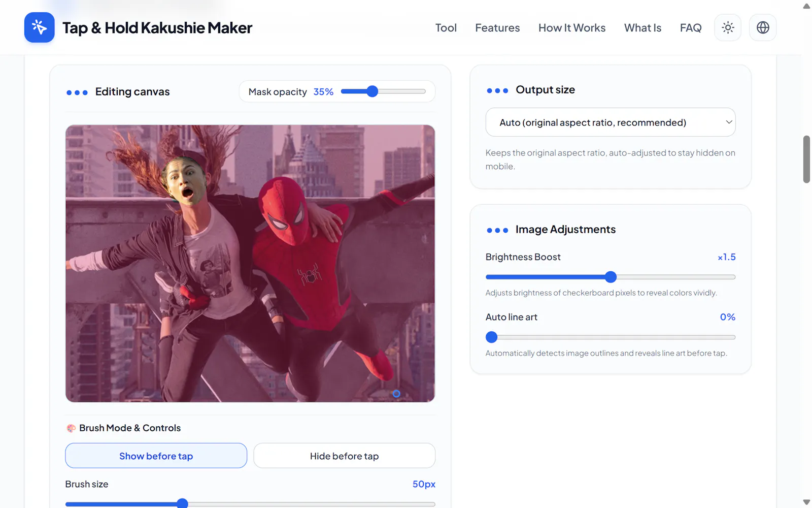Adjust the Mask opacity slider
Image resolution: width=812 pixels, height=508 pixels.
(383, 91)
